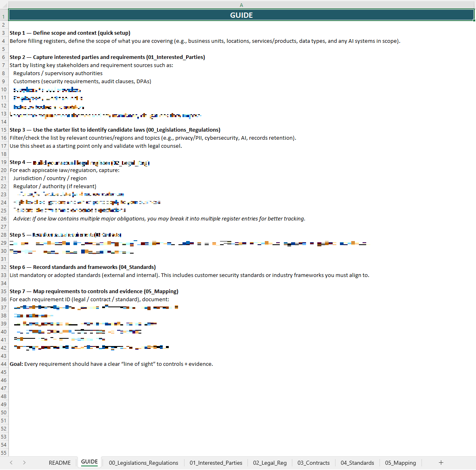Screen dimensions: 476x470
Task: Select the 04_Standards sheet tab
Action: pyautogui.click(x=357, y=463)
